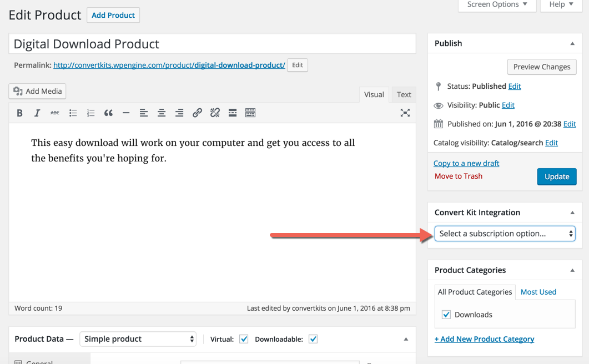Click the blue Update button
Image resolution: width=589 pixels, height=364 pixels.
(557, 176)
